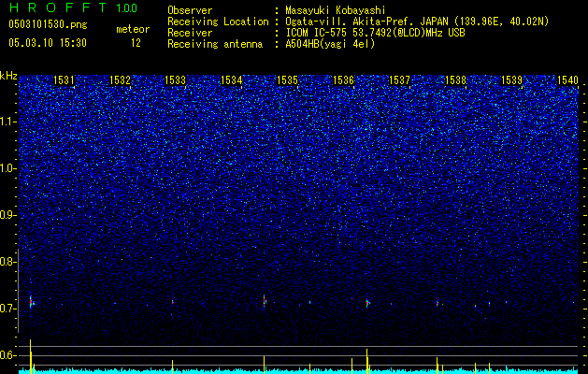Click the 1535 time axis label

point(287,79)
